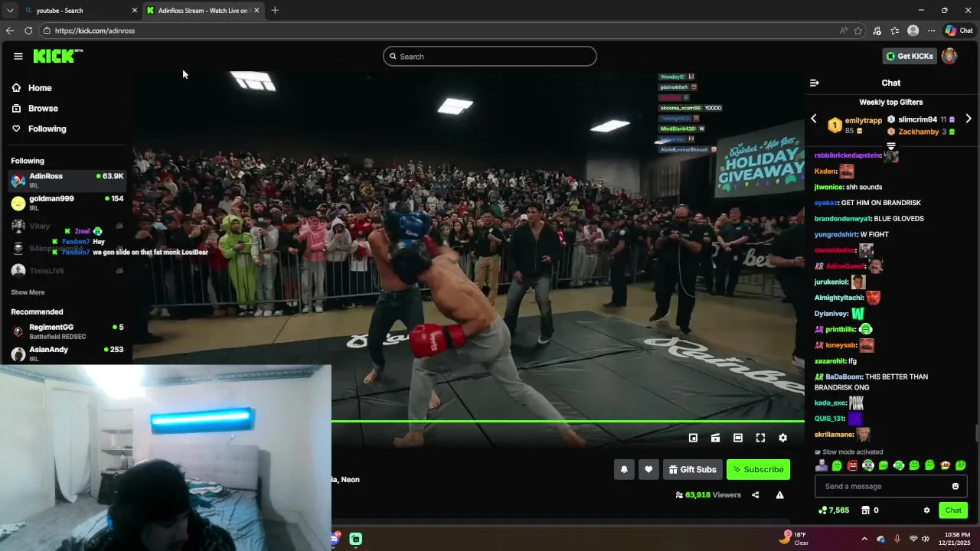Send message with green Chat button
The height and width of the screenshot is (551, 980).
click(953, 510)
